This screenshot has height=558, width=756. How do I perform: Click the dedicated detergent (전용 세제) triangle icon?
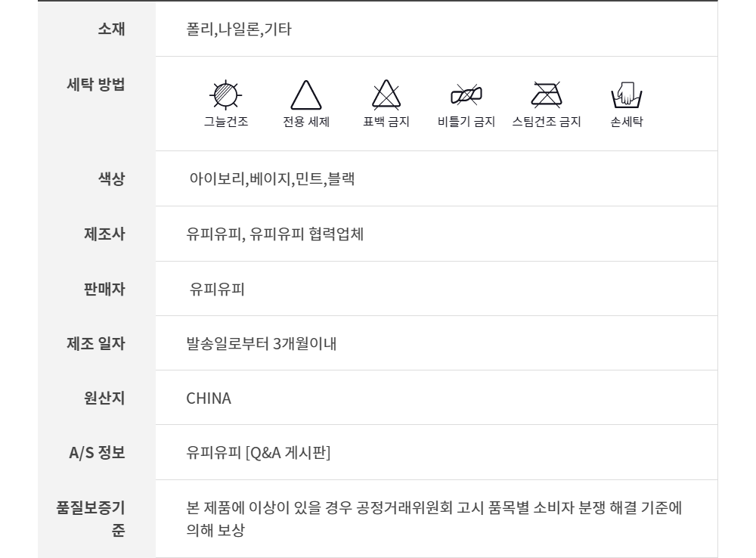(x=306, y=95)
